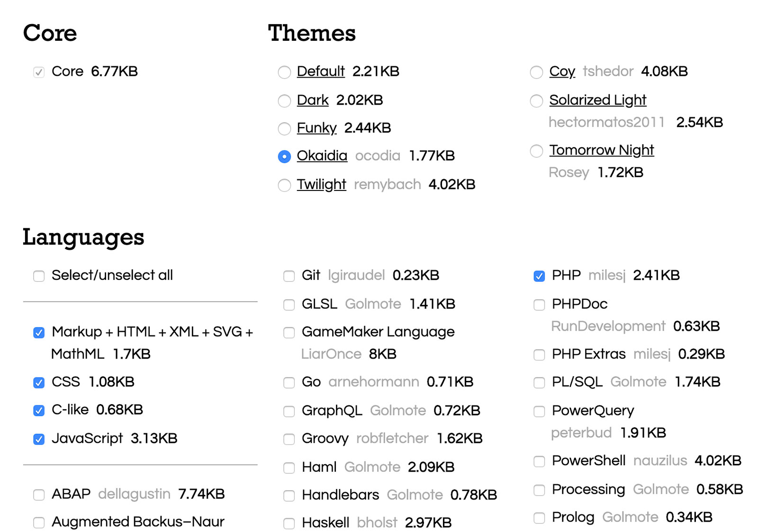Select the Default theme radio button
This screenshot has height=532, width=758.
(x=284, y=72)
